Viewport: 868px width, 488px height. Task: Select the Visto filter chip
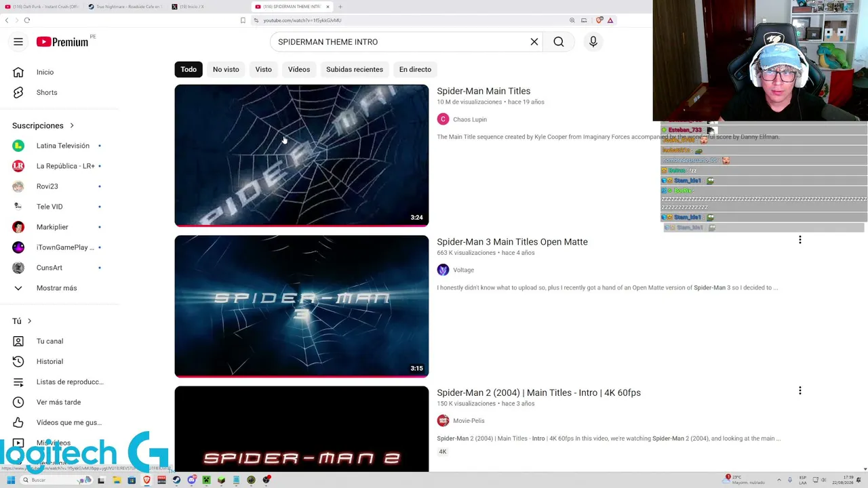pyautogui.click(x=263, y=69)
